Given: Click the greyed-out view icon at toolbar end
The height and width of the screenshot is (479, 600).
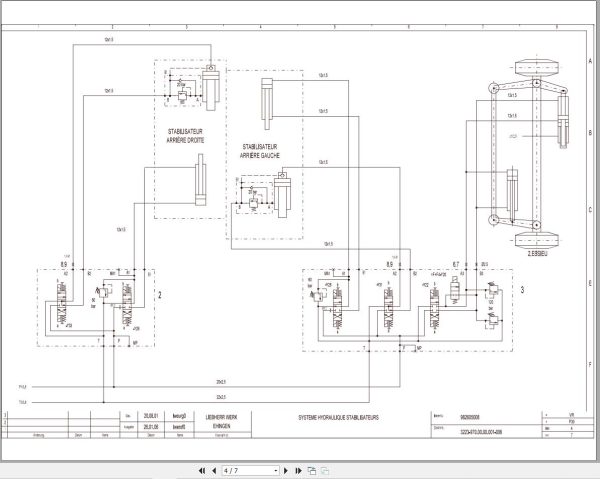Looking at the screenshot, I should (x=325, y=471).
